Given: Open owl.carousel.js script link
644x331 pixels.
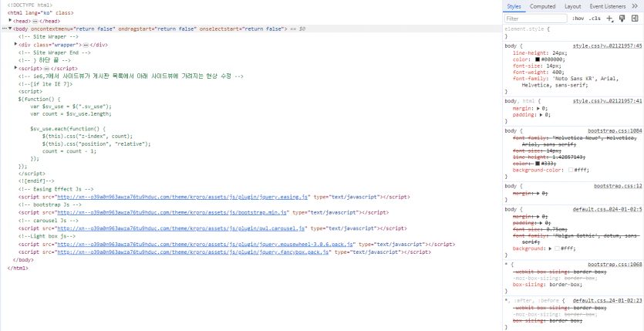Looking at the screenshot, I should pos(180,228).
